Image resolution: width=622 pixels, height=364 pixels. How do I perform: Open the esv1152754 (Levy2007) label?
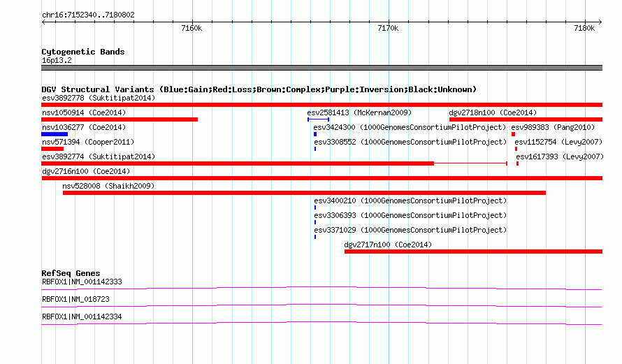[x=558, y=142]
